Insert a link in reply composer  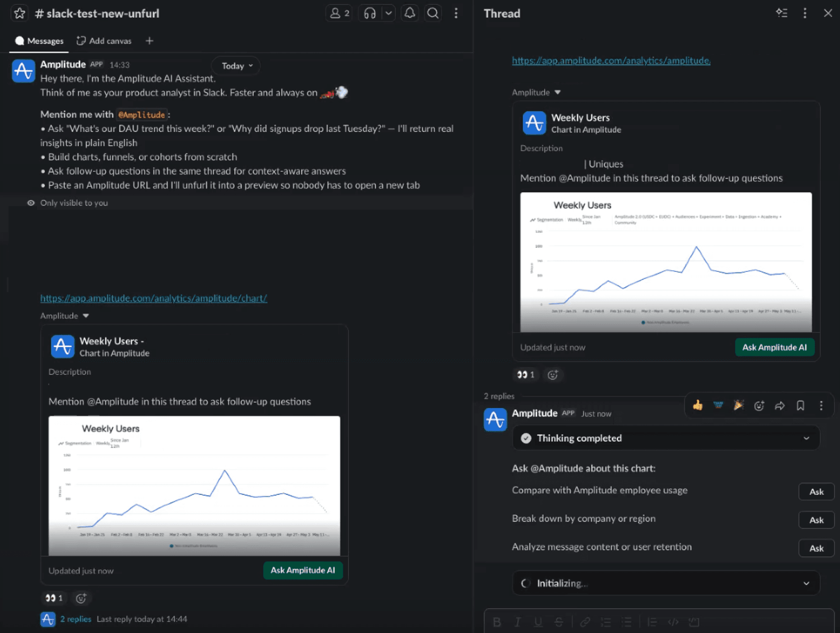click(x=585, y=622)
